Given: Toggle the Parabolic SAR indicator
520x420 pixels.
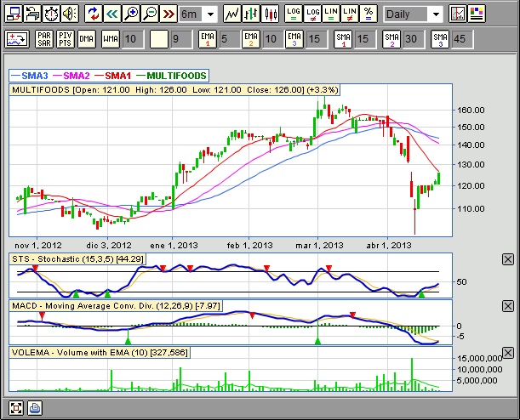Looking at the screenshot, I should coord(43,38).
